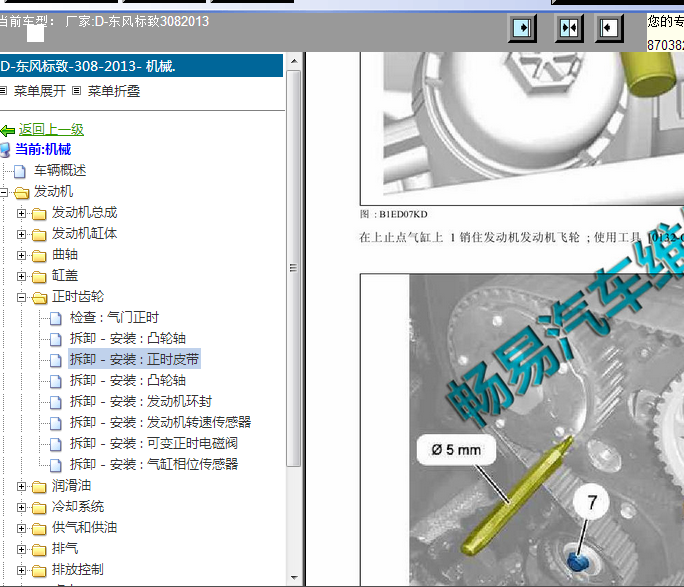Expand the 曲轴 tree node
The image size is (684, 587).
click(x=21, y=255)
